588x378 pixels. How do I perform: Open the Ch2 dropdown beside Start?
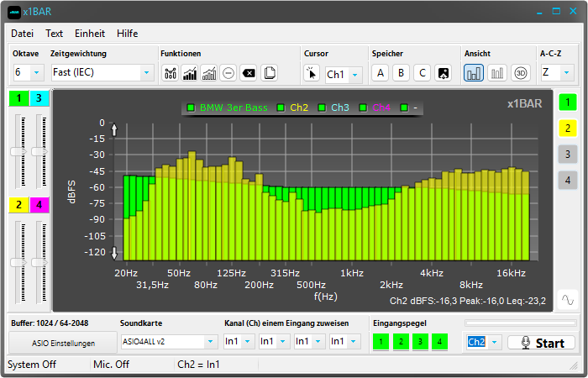coord(483,342)
